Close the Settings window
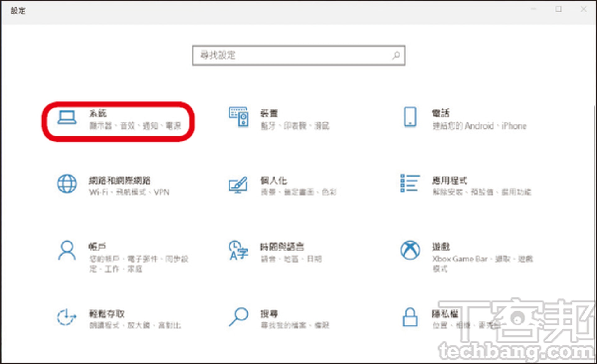This screenshot has height=364, width=597. [x=584, y=9]
